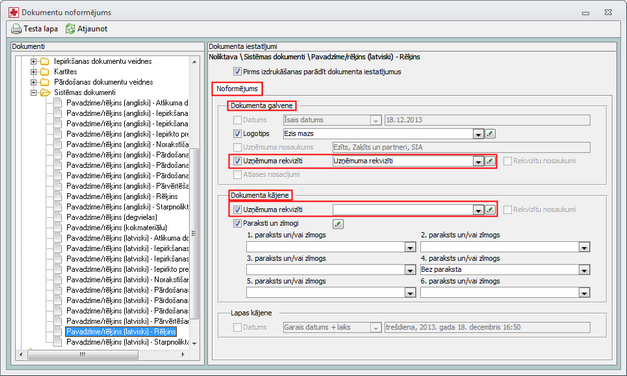Uncheck header Uzņēmuma rekvizīti checkbox
Viewport: 627px width, 376px height.
tap(237, 161)
